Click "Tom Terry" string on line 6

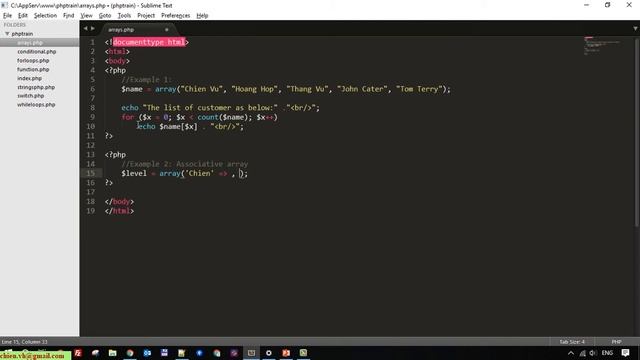(419, 89)
